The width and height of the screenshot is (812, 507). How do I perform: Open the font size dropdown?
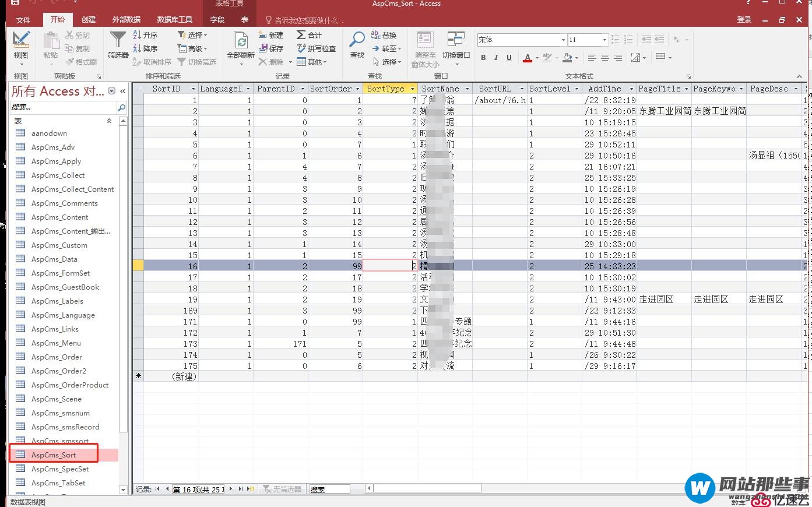pyautogui.click(x=604, y=40)
